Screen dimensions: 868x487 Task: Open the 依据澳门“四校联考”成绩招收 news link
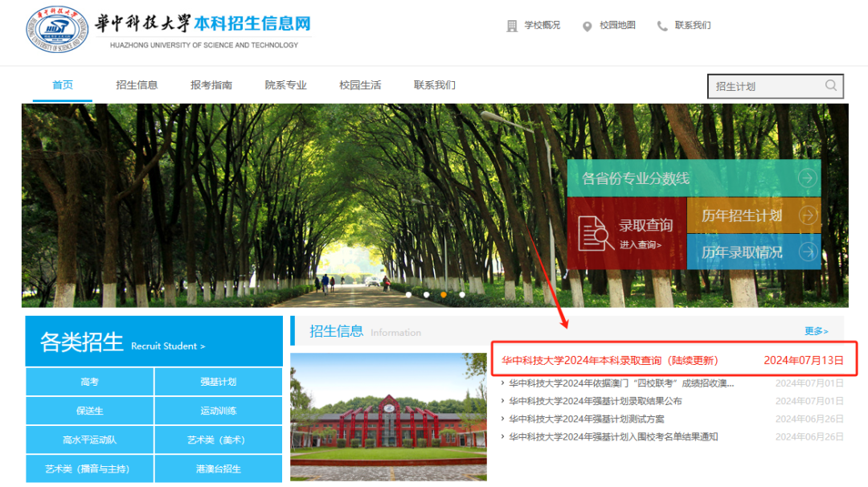coord(621,383)
